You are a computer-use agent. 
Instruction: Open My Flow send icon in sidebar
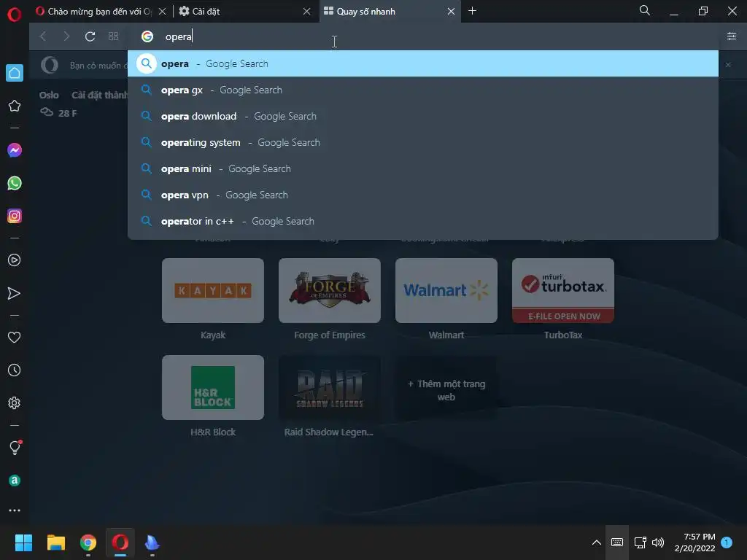tap(15, 293)
